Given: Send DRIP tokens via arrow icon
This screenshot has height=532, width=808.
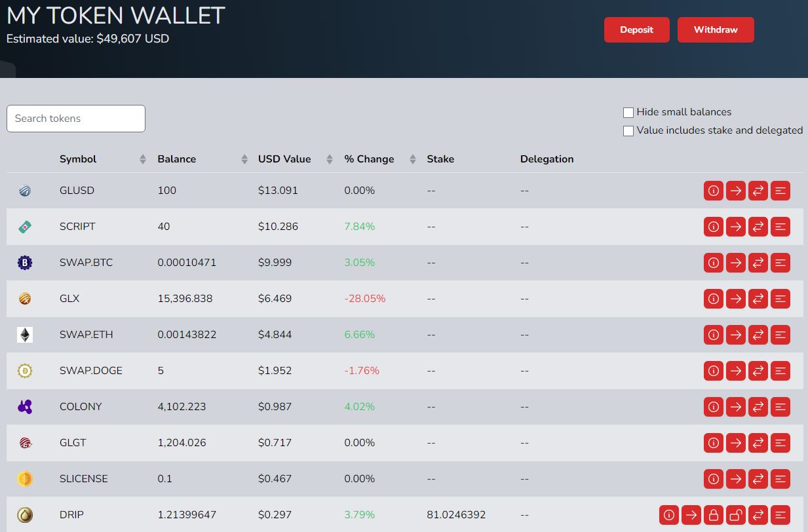Looking at the screenshot, I should coord(691,515).
